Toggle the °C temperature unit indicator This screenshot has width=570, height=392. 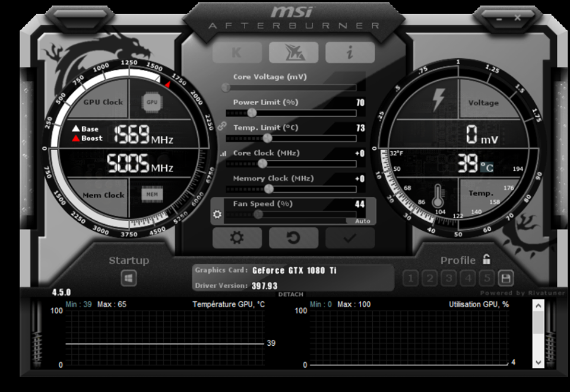487,167
